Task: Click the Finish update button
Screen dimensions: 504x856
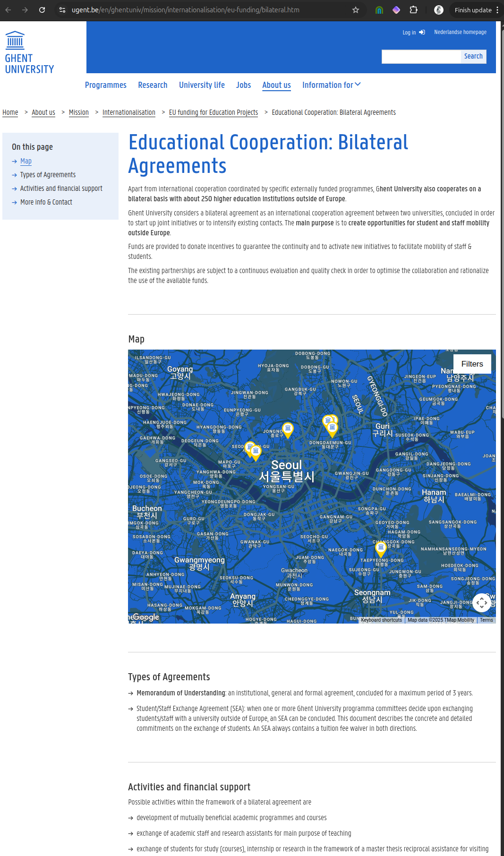Action: [x=473, y=10]
